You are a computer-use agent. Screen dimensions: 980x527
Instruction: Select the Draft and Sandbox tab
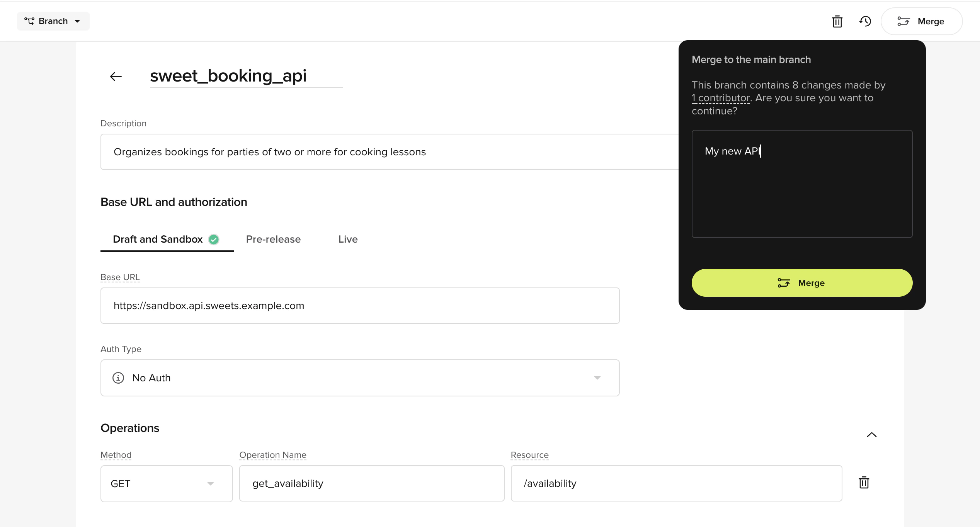pyautogui.click(x=158, y=239)
